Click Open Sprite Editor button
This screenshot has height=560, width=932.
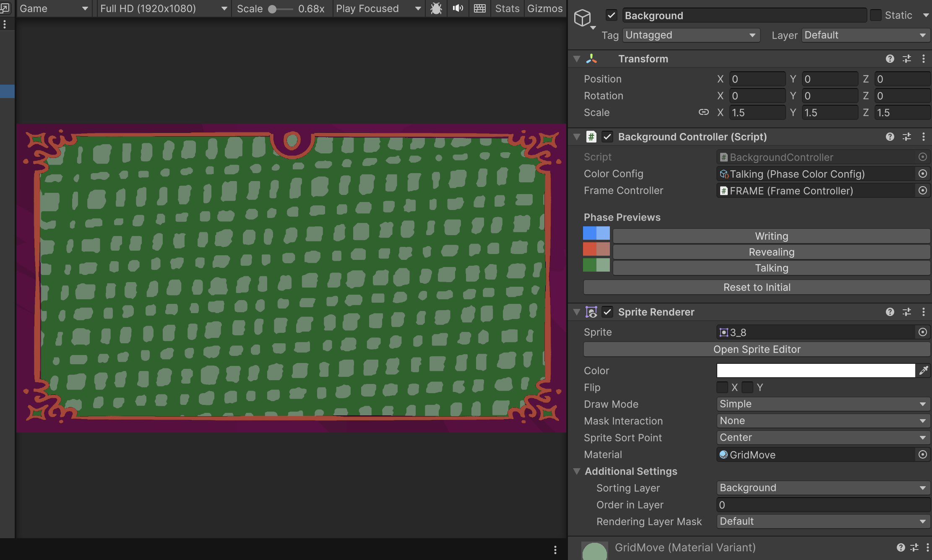tap(757, 349)
